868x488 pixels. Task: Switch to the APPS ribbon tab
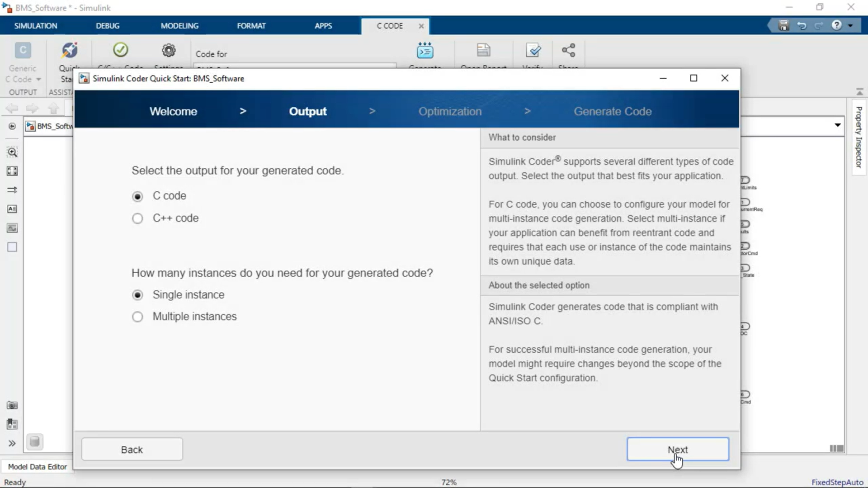pos(323,26)
